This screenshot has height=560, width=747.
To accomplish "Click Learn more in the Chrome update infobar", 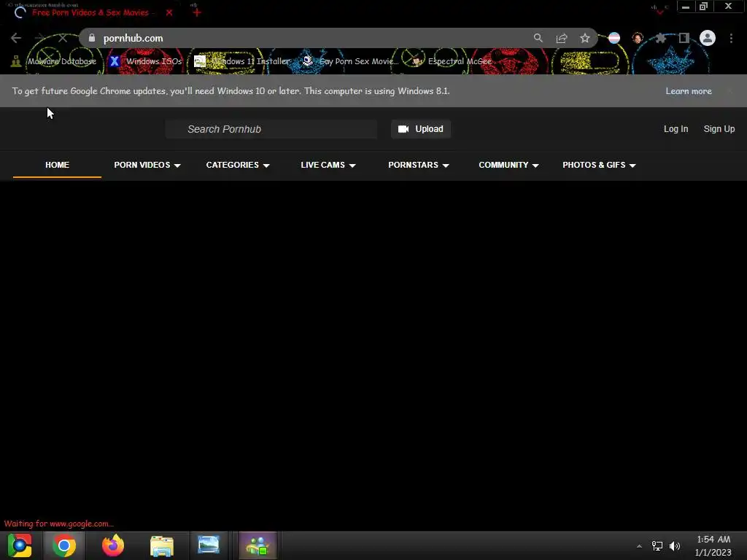I will 689,91.
